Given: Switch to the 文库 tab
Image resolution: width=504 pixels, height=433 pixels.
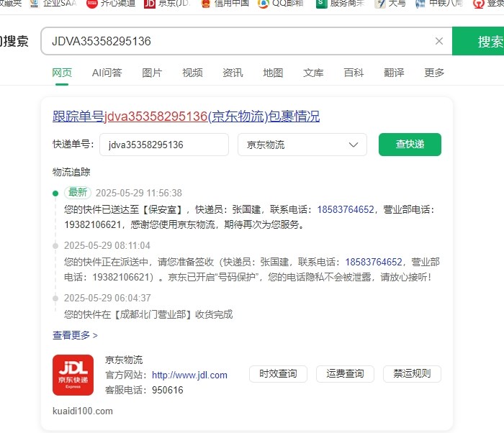Looking at the screenshot, I should click(x=313, y=73).
